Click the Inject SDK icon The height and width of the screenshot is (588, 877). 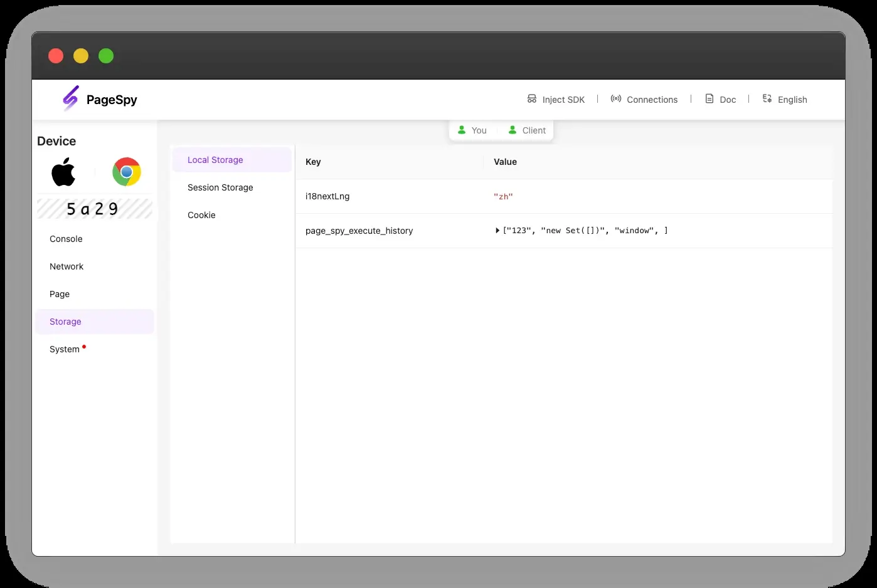click(532, 99)
